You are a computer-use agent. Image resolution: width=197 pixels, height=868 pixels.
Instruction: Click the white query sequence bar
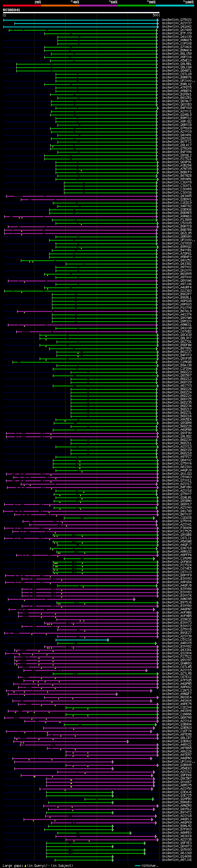tap(81, 13)
